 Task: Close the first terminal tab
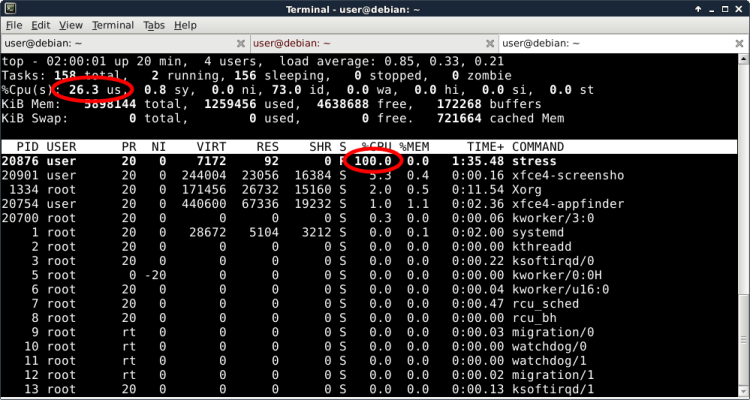pyautogui.click(x=241, y=44)
